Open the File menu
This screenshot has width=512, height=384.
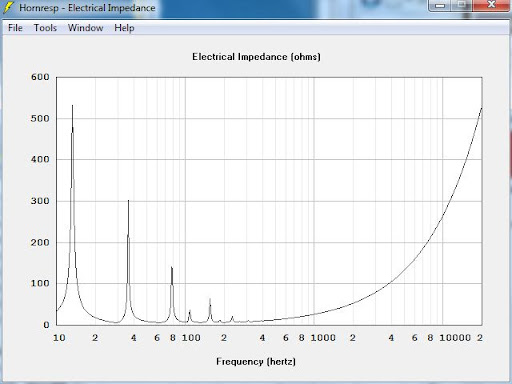tap(15, 28)
